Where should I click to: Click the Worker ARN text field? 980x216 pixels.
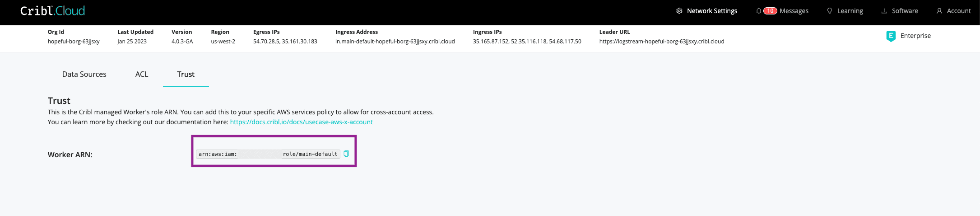click(268, 154)
